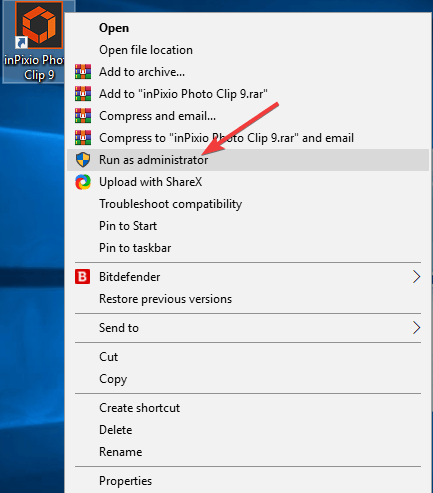
Task: Click the WinRAR icon next to Add to "inPixio Photo Clip 9.rar"
Action: tap(83, 94)
